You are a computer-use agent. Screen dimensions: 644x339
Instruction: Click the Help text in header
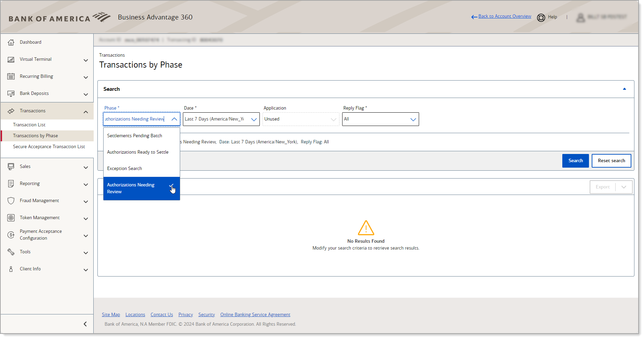[x=552, y=17]
